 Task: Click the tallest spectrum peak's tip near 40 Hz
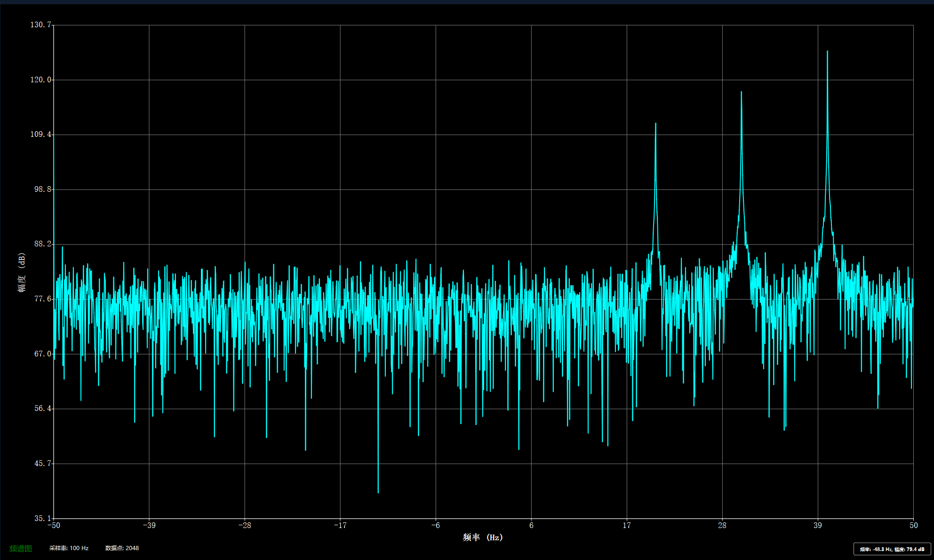827,52
